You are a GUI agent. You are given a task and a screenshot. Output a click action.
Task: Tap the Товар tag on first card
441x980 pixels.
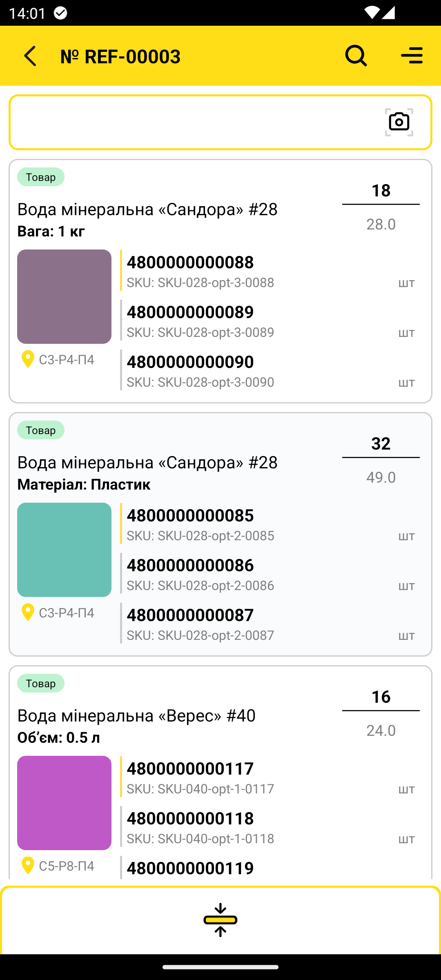pos(41,177)
